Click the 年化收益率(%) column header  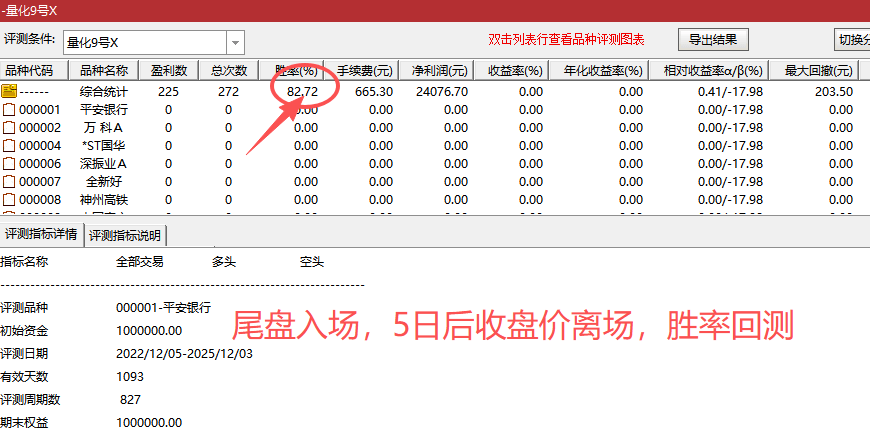click(604, 71)
